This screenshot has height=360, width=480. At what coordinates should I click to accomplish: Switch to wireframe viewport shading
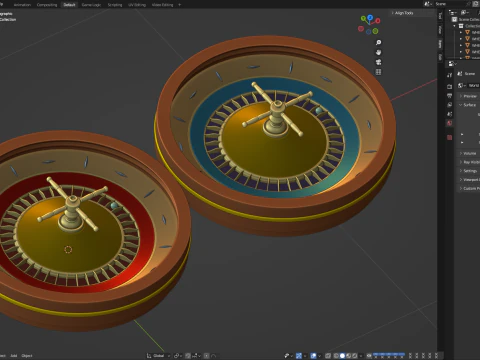(x=336, y=356)
